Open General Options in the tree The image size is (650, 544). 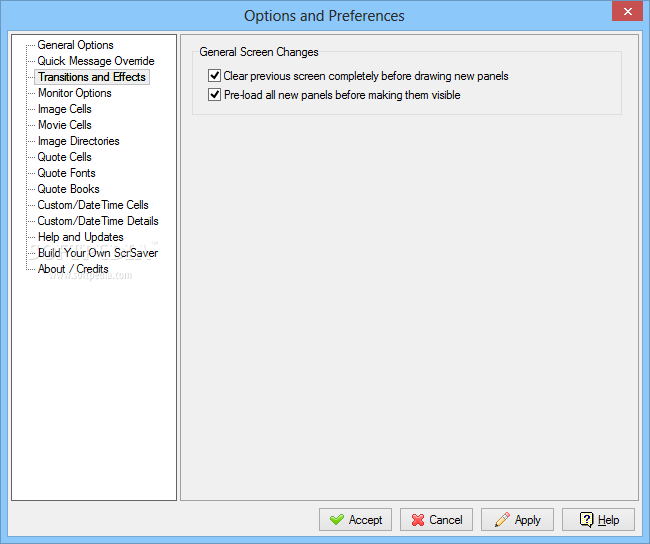pos(75,45)
